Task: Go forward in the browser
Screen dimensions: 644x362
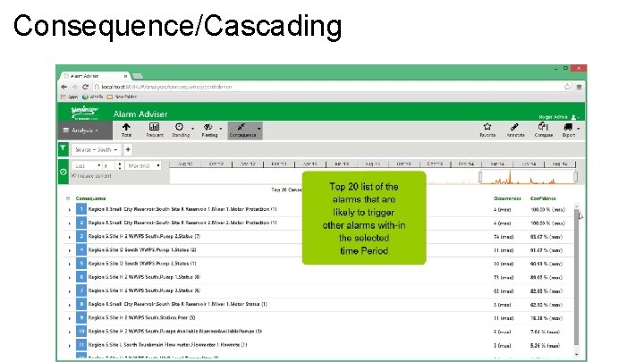Action: tap(74, 87)
